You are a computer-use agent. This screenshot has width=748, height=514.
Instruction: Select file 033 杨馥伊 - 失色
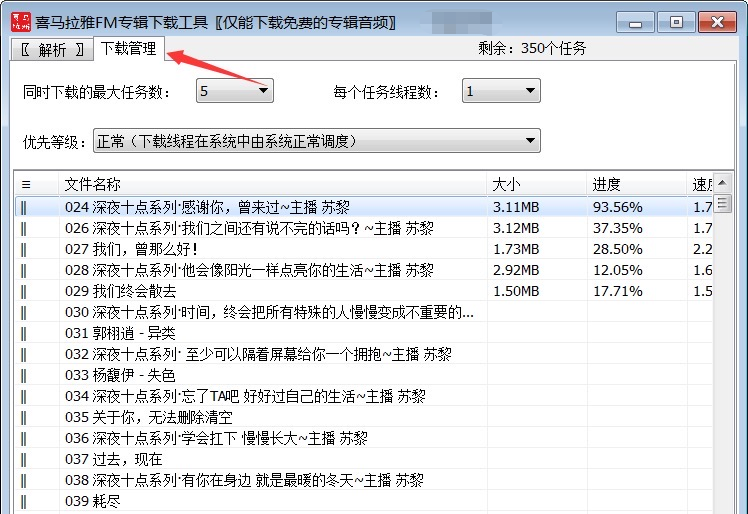(x=120, y=375)
